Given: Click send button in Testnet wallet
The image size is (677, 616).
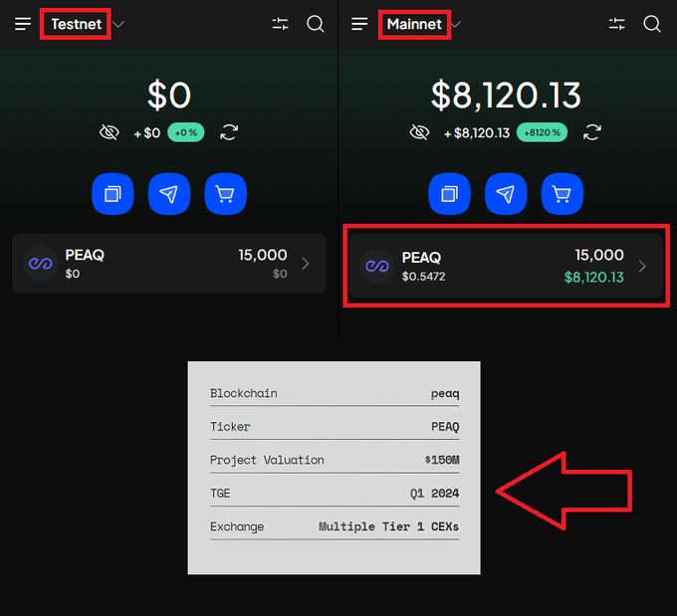Looking at the screenshot, I should pyautogui.click(x=169, y=194).
